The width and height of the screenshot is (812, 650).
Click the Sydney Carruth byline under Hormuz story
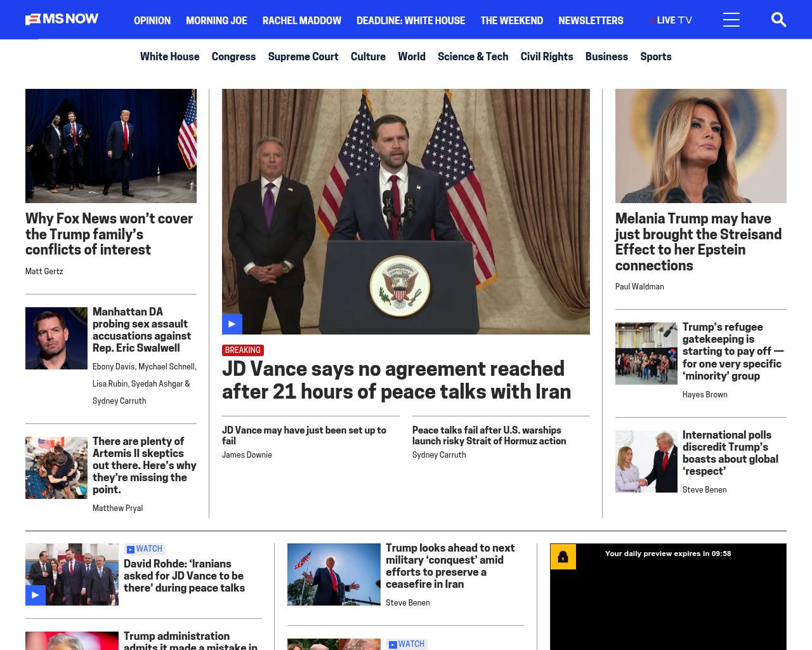[x=439, y=454]
